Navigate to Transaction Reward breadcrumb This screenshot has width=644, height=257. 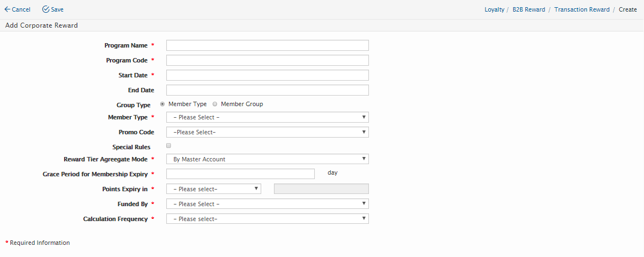point(582,9)
